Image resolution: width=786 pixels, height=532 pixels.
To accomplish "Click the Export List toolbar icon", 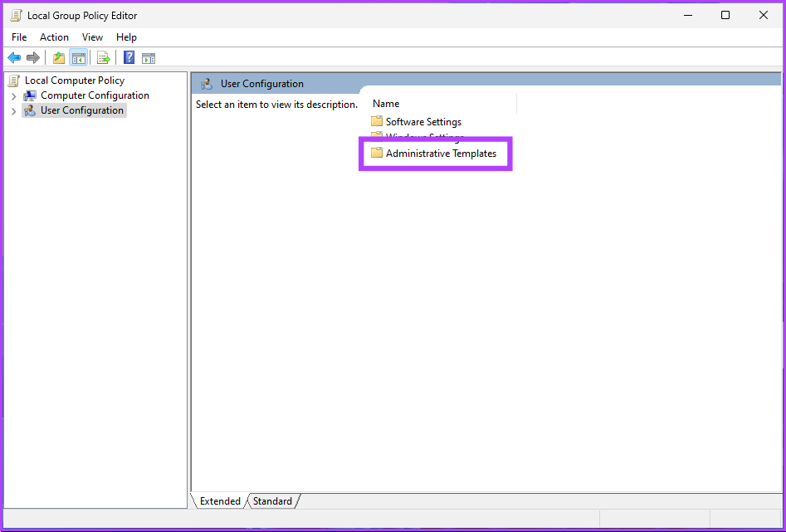I will click(x=104, y=58).
